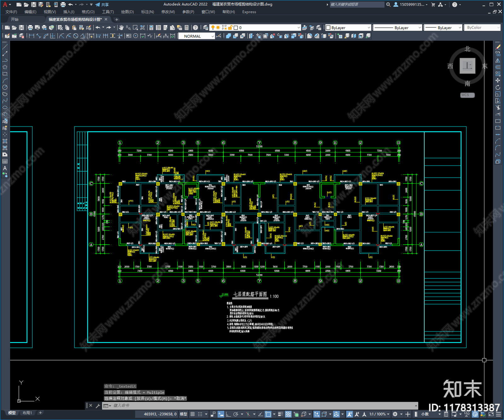Click the new drawing tab plus button

[117, 20]
